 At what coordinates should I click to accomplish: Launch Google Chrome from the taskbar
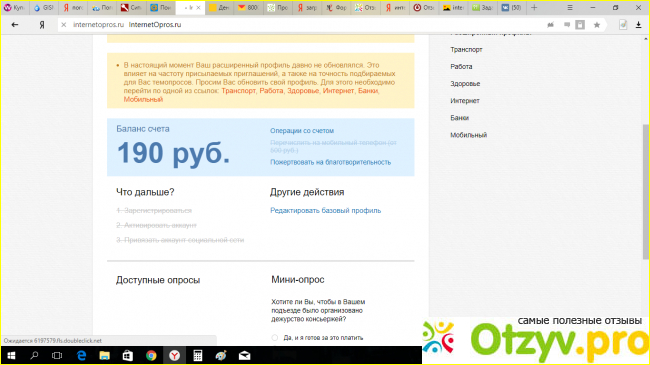pyautogui.click(x=151, y=355)
